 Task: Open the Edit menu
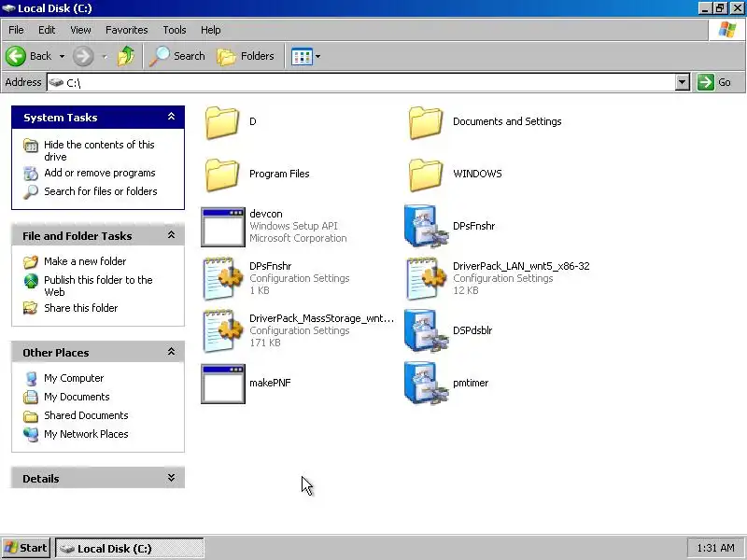click(47, 30)
